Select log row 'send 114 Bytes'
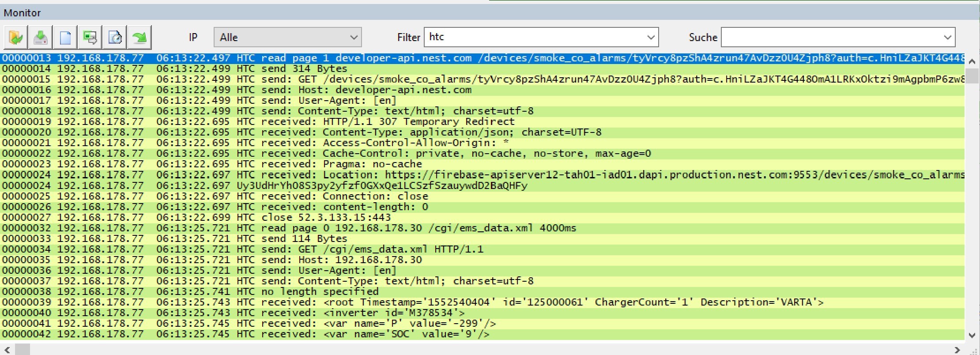Screen dimensions: 980x355 (482, 239)
